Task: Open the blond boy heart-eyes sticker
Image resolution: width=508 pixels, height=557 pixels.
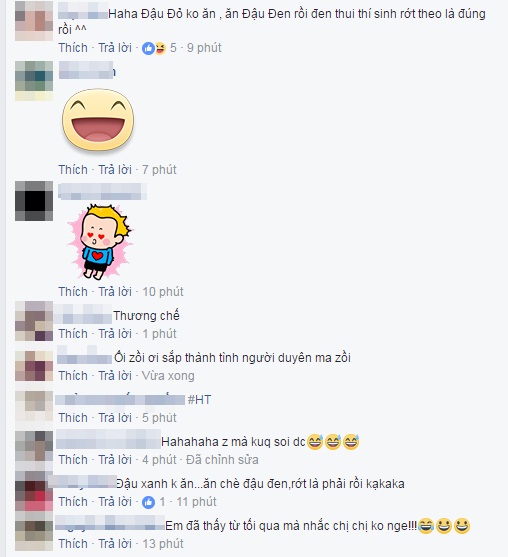Action: [100, 242]
